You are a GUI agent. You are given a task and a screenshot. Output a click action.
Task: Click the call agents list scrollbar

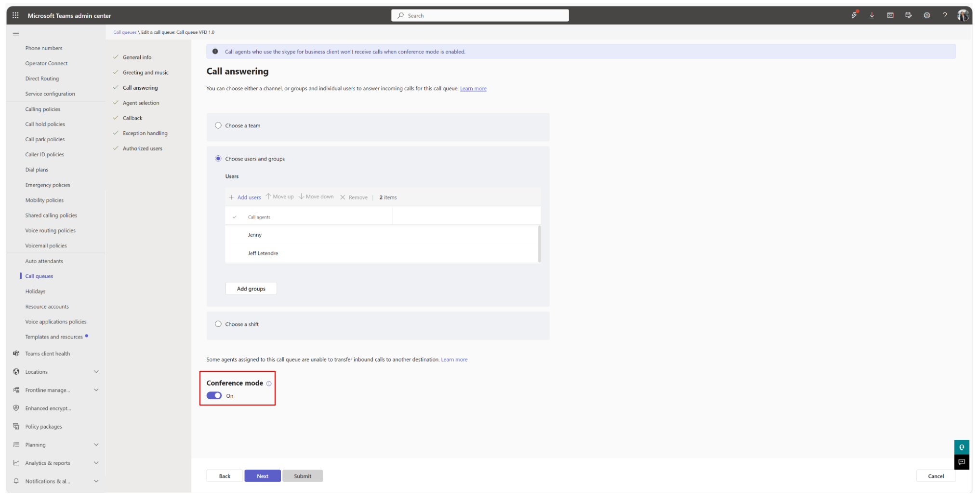pyautogui.click(x=539, y=243)
